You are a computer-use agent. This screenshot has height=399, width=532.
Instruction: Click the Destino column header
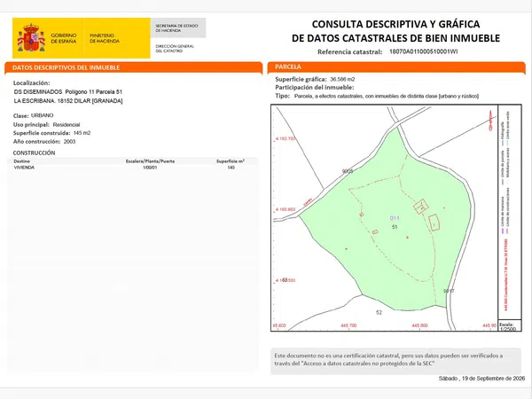[21, 161]
